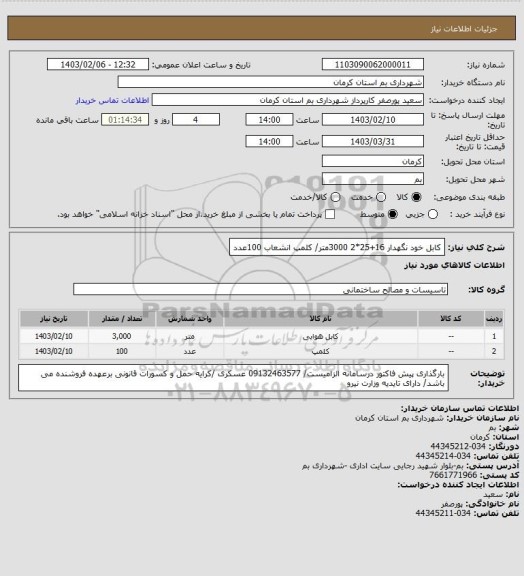Screen dimensions: 524x576
Task: Click the date cell in کابل هوایی row
Action: click(x=54, y=336)
